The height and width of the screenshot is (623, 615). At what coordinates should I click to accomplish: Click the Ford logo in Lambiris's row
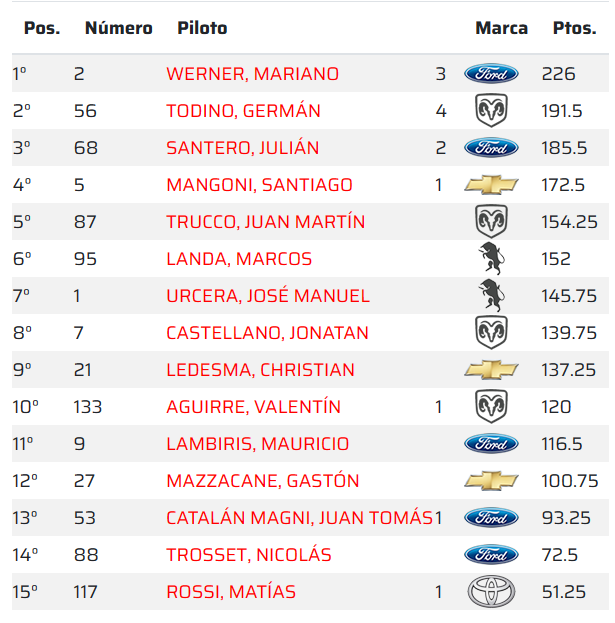coord(491,444)
